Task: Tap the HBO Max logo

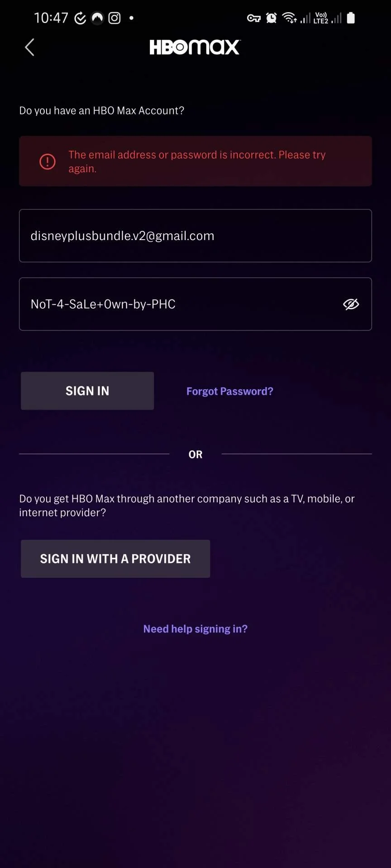Action: click(195, 47)
